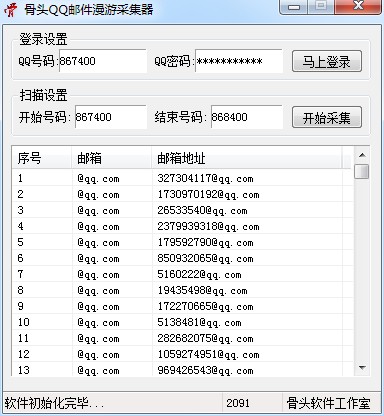Minimize the window
This screenshot has height=416, width=384.
click(294, 7)
